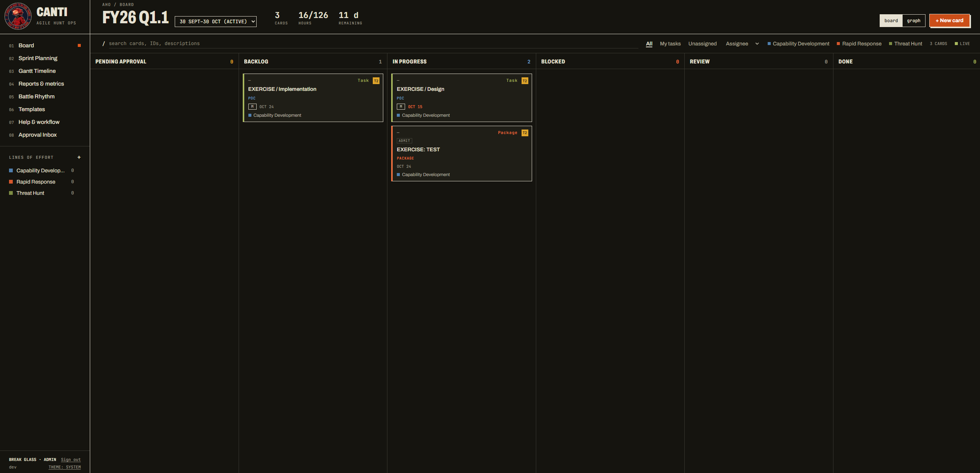Change theme via THEME: SYSTEM link
980x473 pixels.
[65, 467]
